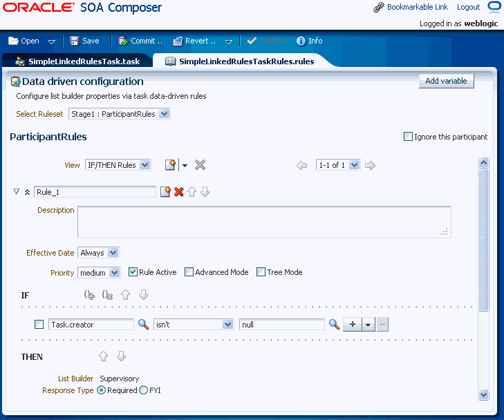Image resolution: width=504 pixels, height=420 pixels.
Task: Collapse Rule_1 details with double chevron
Action: [x=28, y=192]
